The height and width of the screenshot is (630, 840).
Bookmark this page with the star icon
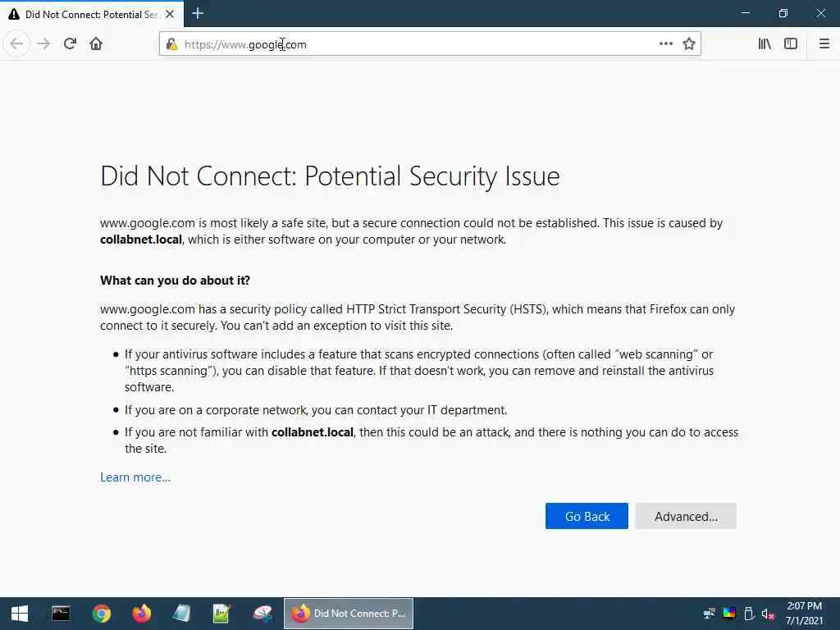(x=689, y=43)
